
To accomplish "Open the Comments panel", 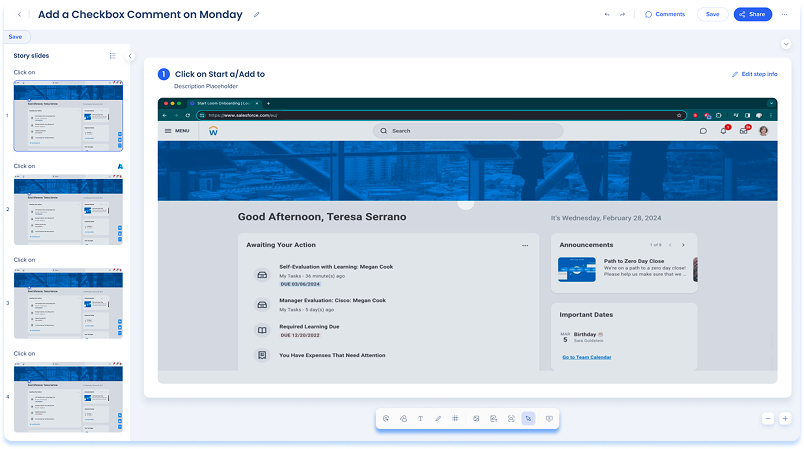I will pyautogui.click(x=665, y=14).
